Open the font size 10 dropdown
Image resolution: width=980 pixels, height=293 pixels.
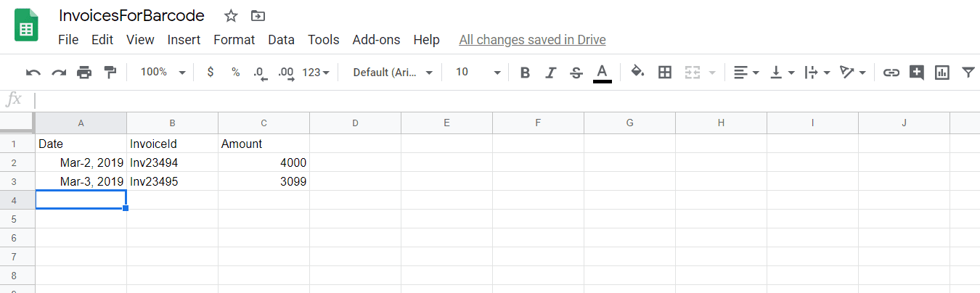(x=478, y=73)
